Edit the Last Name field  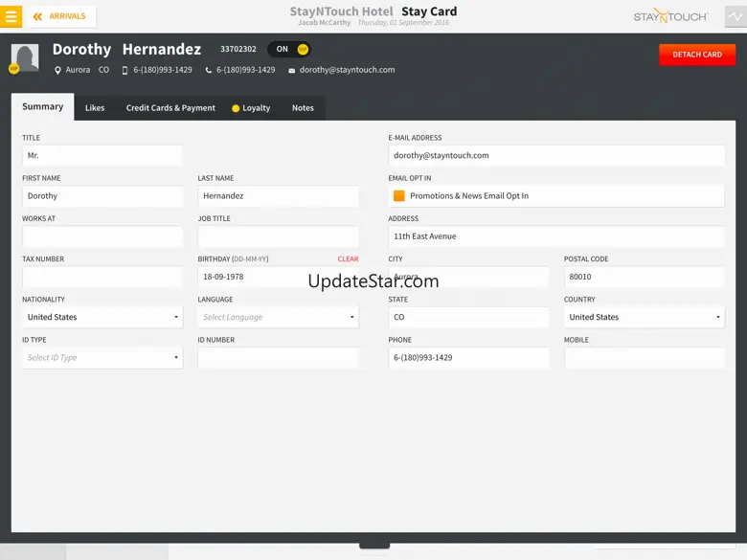click(279, 196)
